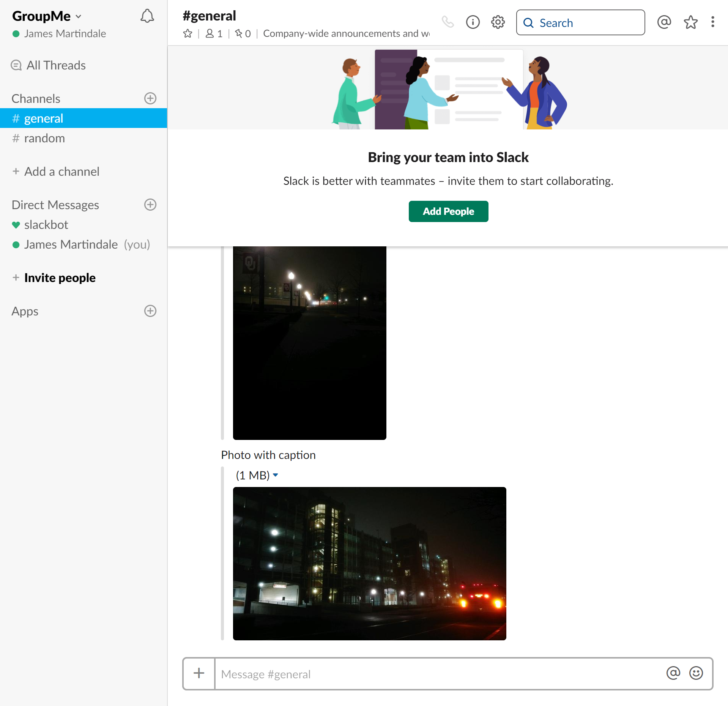Open the dark street photo thumbnail

[310, 343]
